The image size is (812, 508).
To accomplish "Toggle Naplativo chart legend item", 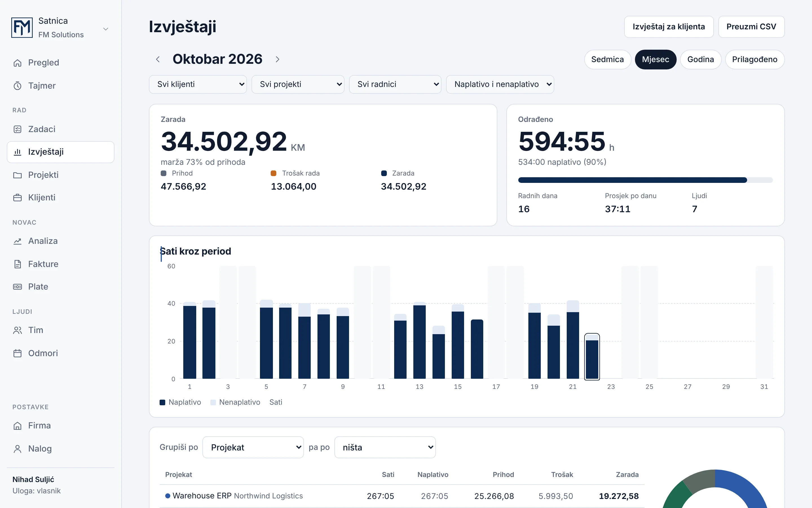I will (180, 402).
